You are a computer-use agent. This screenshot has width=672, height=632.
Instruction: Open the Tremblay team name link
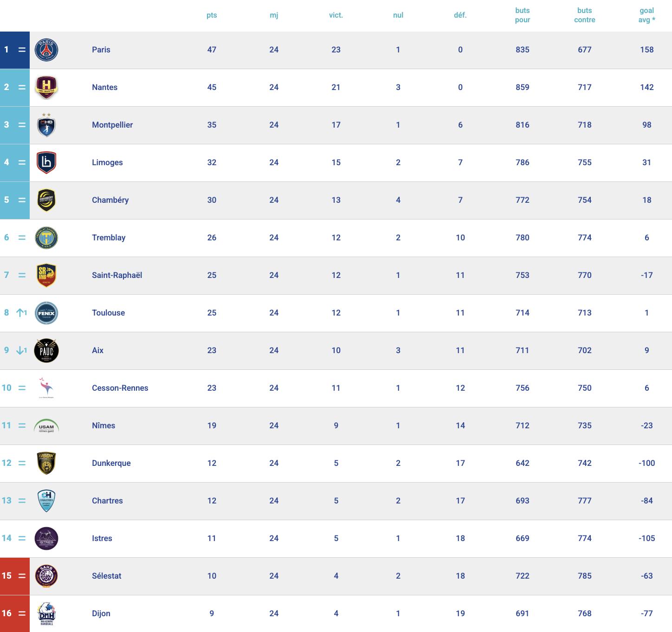tap(109, 238)
